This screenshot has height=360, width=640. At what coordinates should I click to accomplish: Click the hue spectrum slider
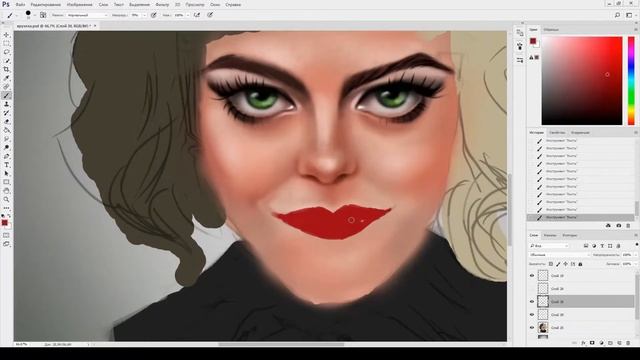point(631,81)
